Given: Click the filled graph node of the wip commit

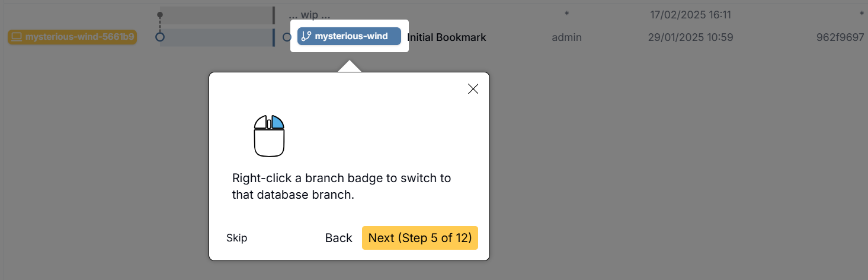Looking at the screenshot, I should 159,14.
